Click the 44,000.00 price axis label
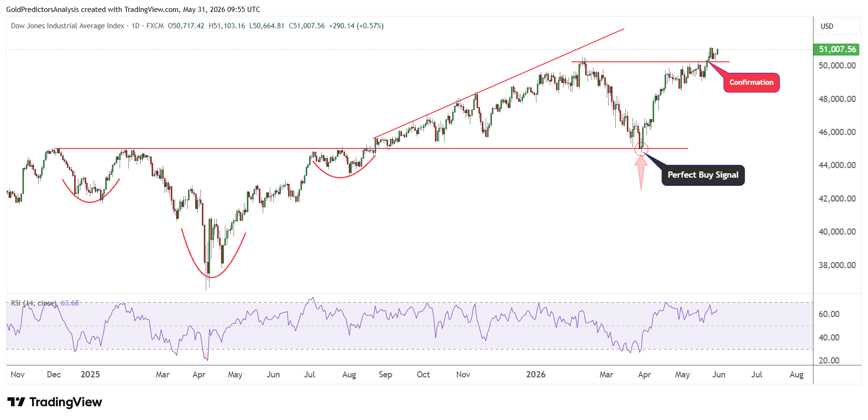 837,165
